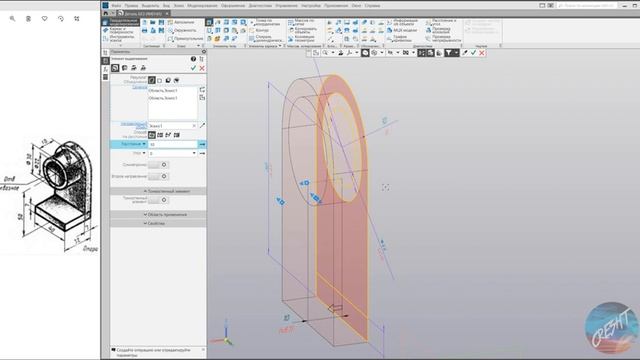640x360 pixels.
Task: Select first Область.Эскиз:1 row in list
Action: click(x=173, y=91)
